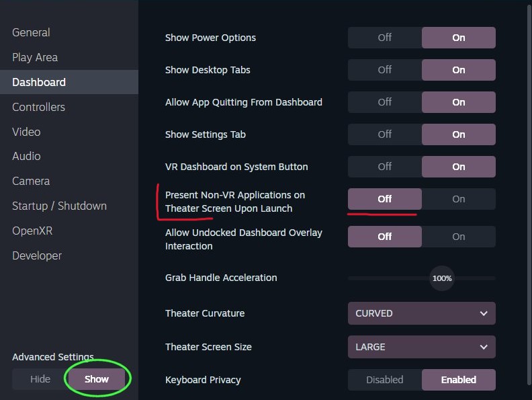Screen dimensions: 532x400
Task: Set Keyboard Privacy to Disabled
Action: click(x=385, y=380)
